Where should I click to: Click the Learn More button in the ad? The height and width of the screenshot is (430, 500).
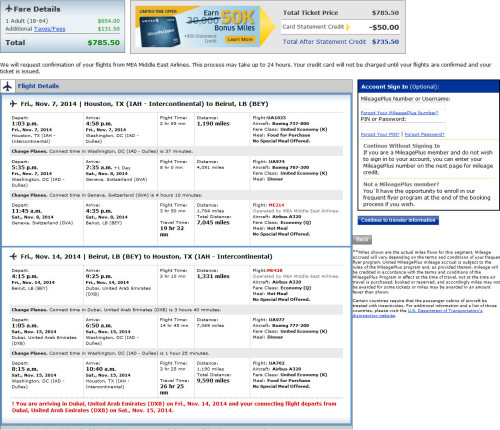click(240, 39)
